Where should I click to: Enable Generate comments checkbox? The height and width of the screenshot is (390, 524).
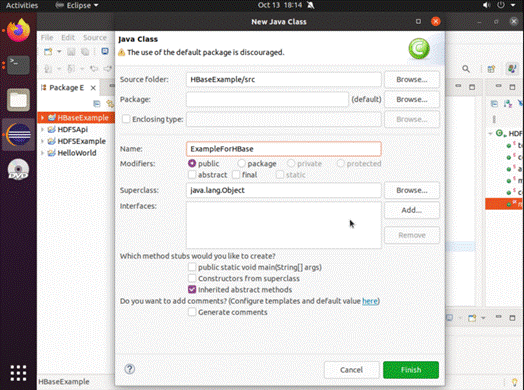[x=192, y=312]
